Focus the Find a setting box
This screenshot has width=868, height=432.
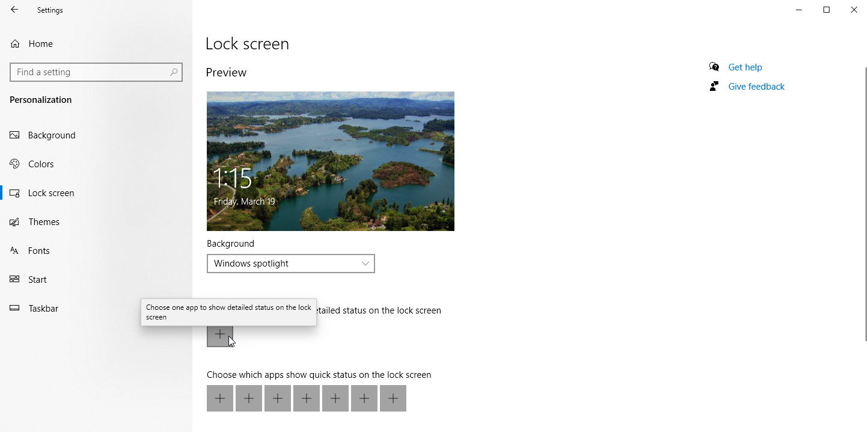(96, 72)
